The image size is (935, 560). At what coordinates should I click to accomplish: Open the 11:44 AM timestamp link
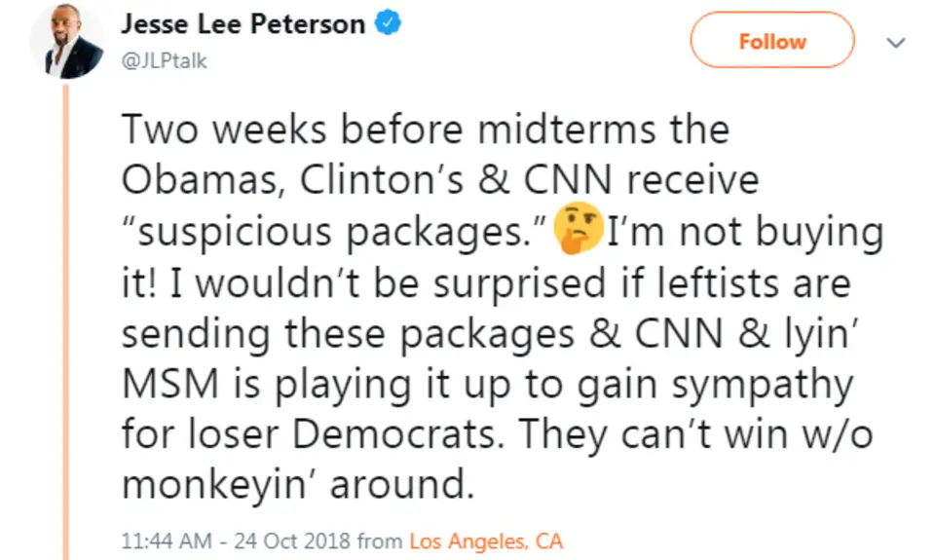[x=157, y=540]
